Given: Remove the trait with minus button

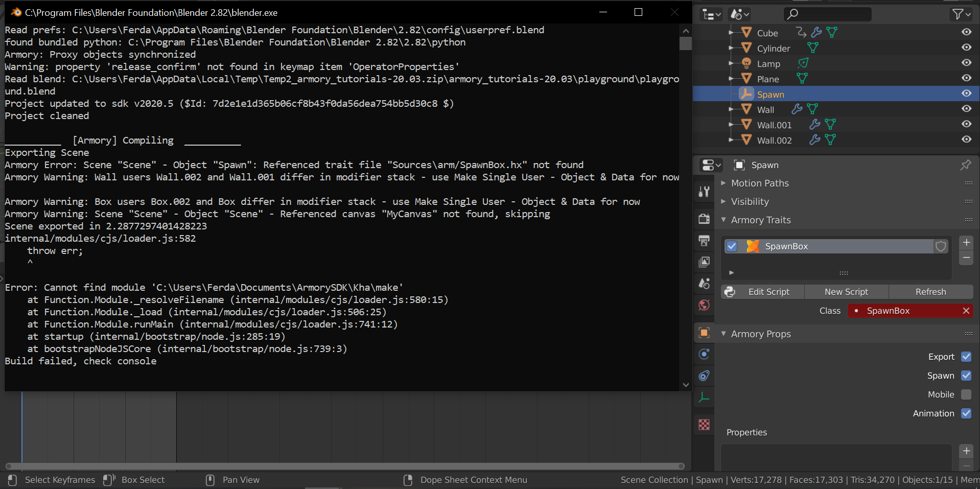Looking at the screenshot, I should (x=966, y=258).
